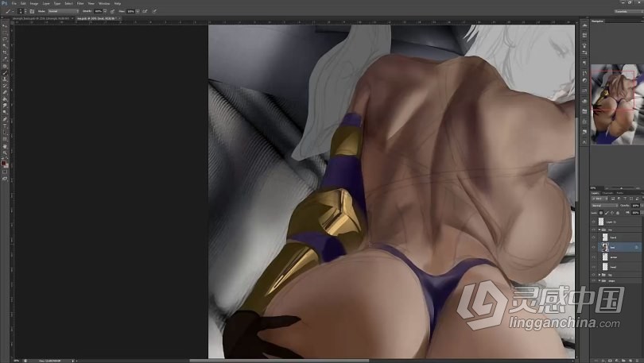Select the Healing Brush tool
This screenshot has width=644, height=363.
pyautogui.click(x=5, y=66)
